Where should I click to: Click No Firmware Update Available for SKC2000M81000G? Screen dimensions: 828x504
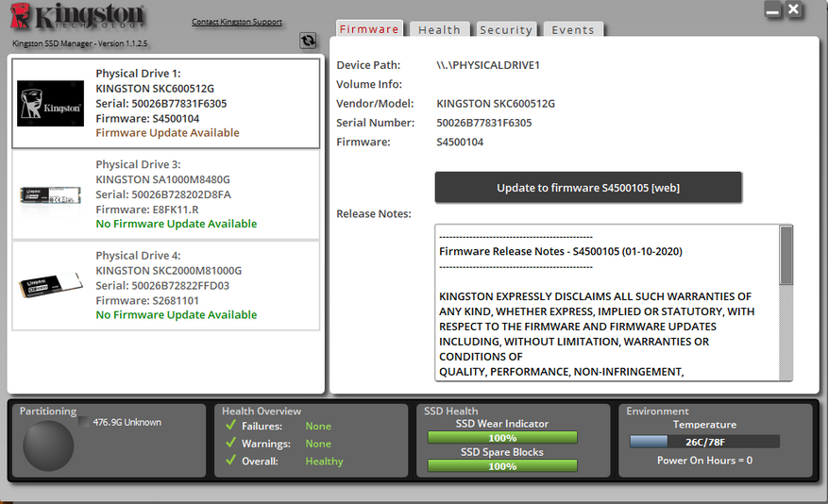(176, 314)
